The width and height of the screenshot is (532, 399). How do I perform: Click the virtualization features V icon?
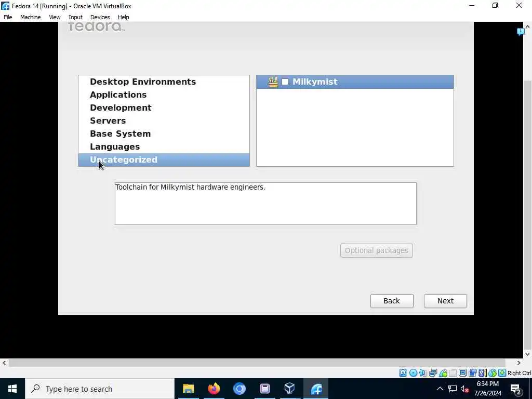pyautogui.click(x=482, y=373)
